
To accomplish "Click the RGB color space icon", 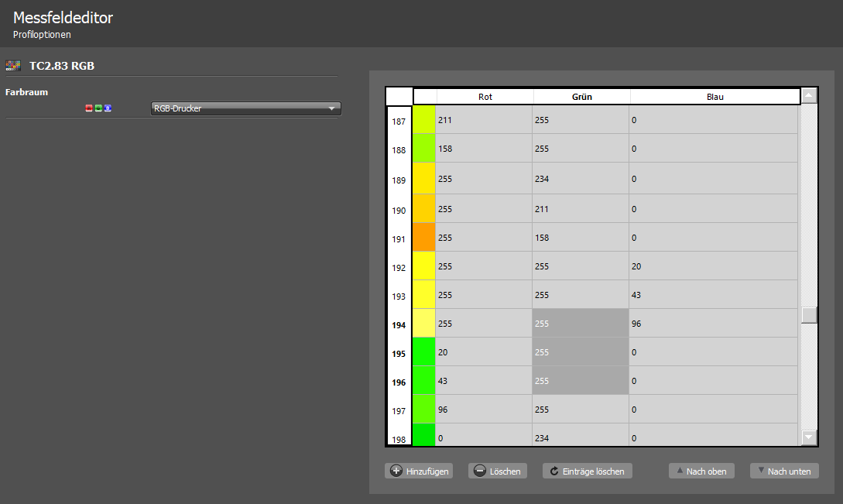I will (98, 108).
